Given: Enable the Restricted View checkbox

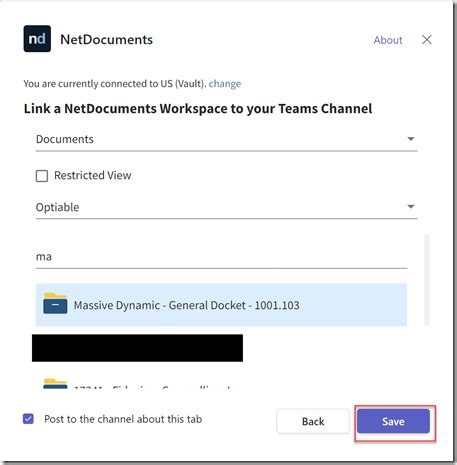Looking at the screenshot, I should [42, 176].
